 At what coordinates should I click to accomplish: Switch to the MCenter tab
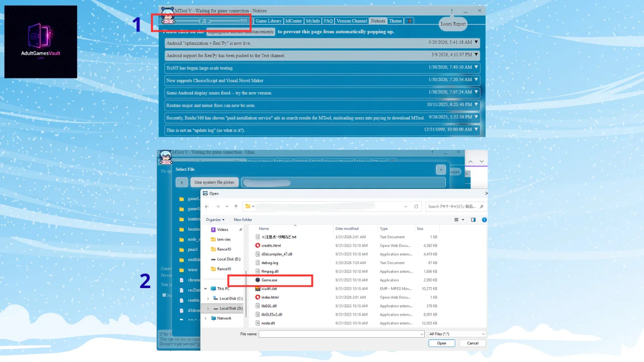tap(293, 21)
